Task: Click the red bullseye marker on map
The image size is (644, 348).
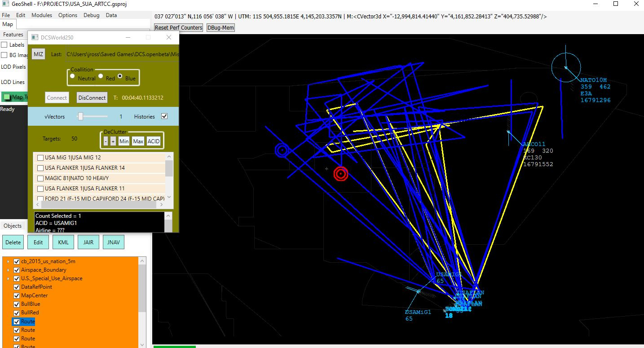Action: tap(341, 173)
